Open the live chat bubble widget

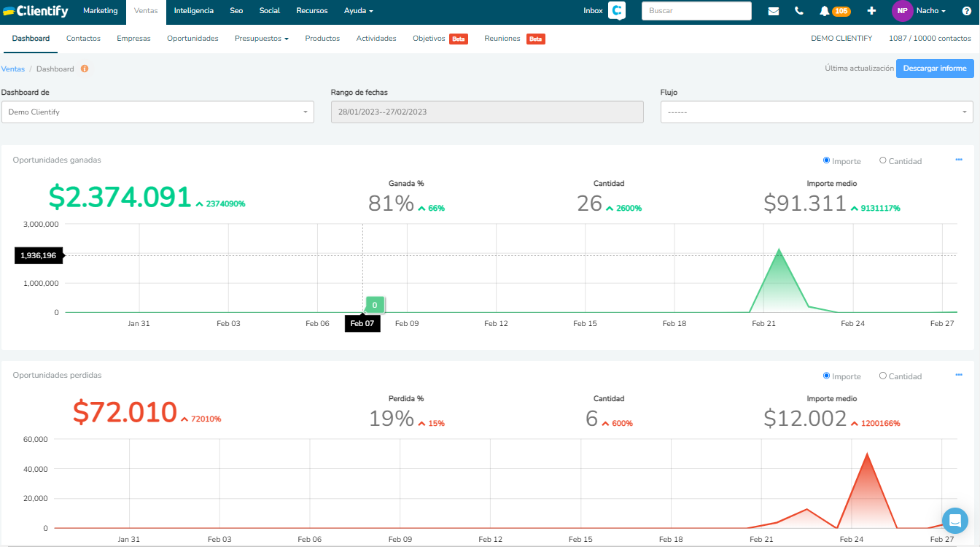(x=954, y=521)
